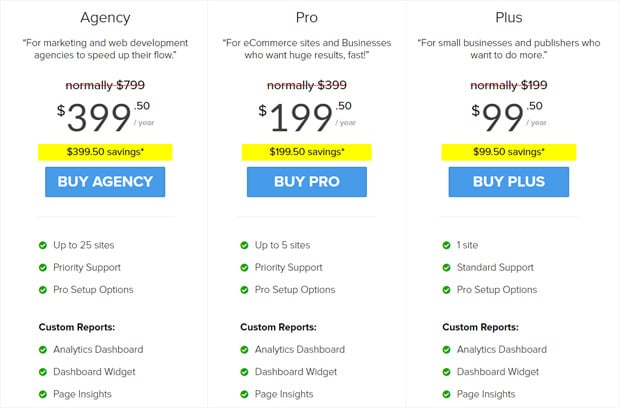The width and height of the screenshot is (620, 408).
Task: Click the Agency Dashboard Widget check icon
Action: (43, 372)
